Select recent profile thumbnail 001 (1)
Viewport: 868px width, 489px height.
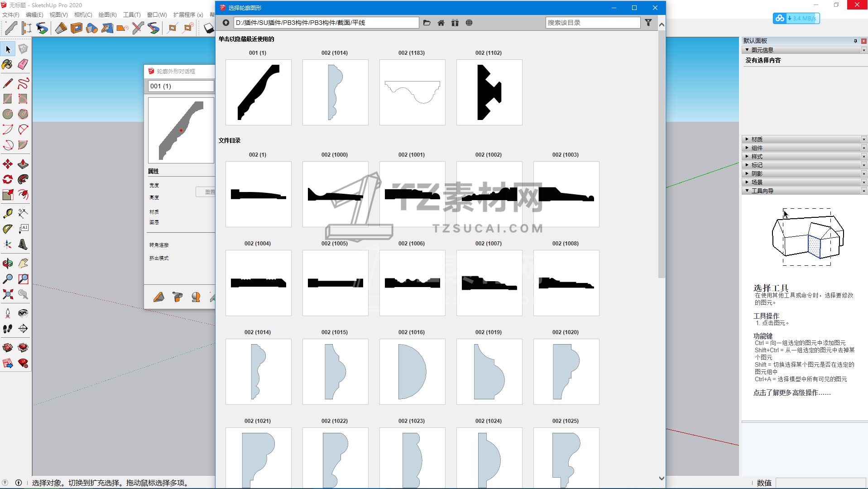(x=259, y=92)
